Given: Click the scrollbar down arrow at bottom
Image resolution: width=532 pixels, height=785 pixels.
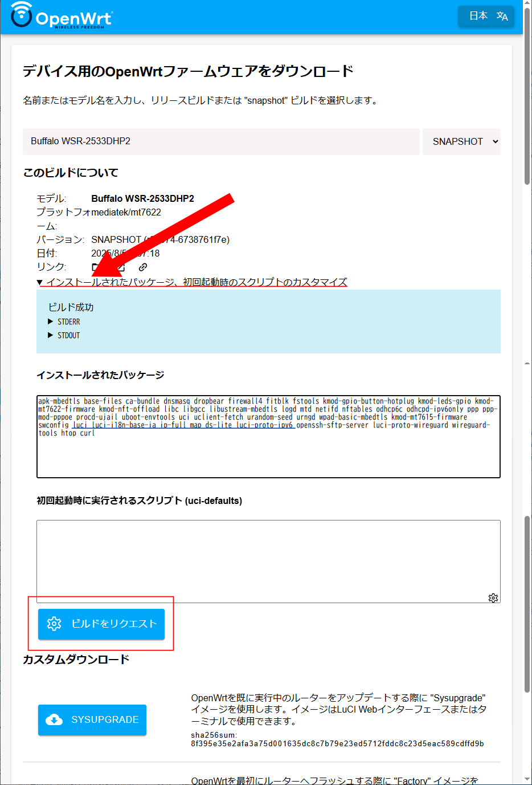Looking at the screenshot, I should point(527,780).
